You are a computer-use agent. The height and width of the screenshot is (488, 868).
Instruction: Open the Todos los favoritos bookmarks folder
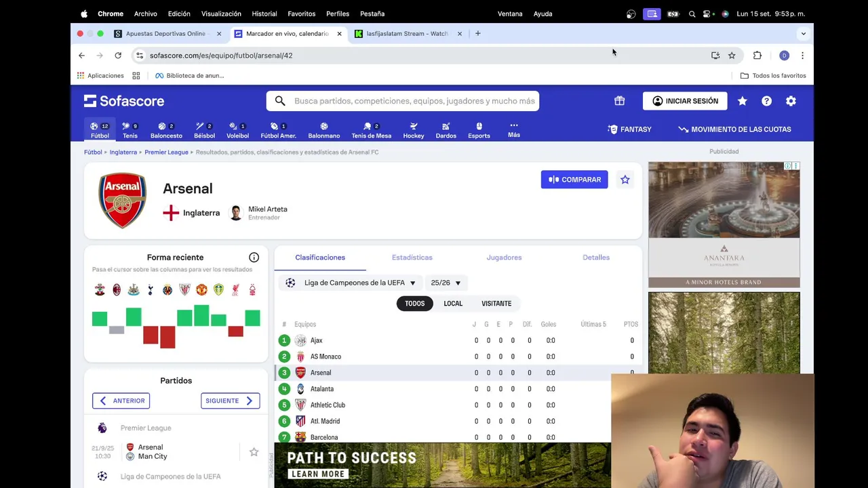773,75
